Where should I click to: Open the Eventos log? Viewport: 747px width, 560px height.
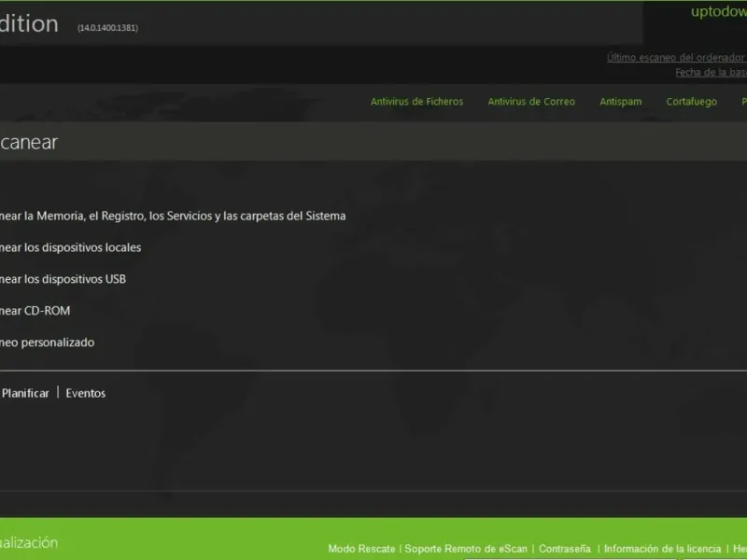[86, 393]
